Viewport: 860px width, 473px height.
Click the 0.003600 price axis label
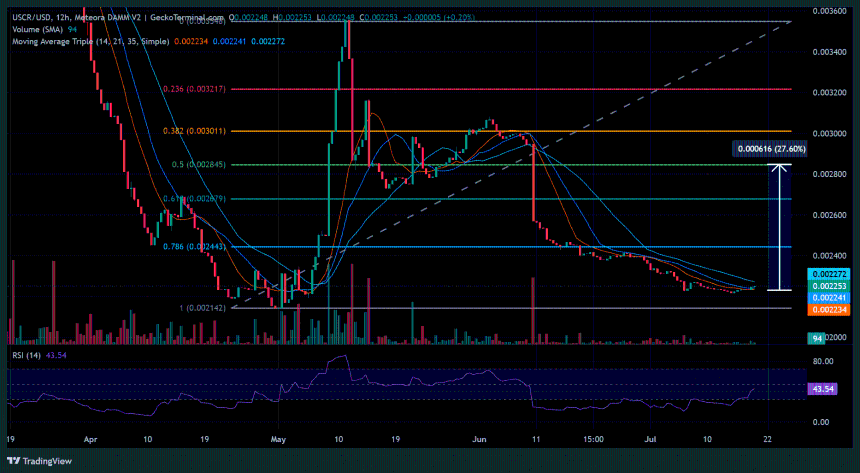828,11
